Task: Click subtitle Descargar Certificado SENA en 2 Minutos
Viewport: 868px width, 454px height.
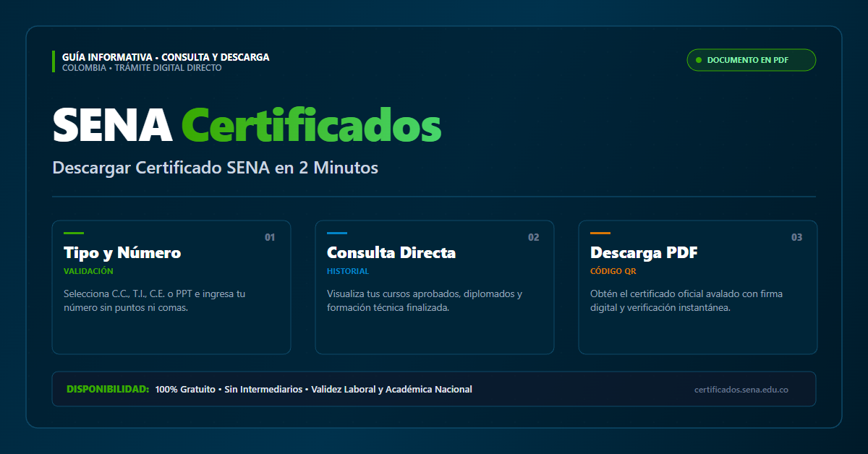Action: pyautogui.click(x=216, y=168)
